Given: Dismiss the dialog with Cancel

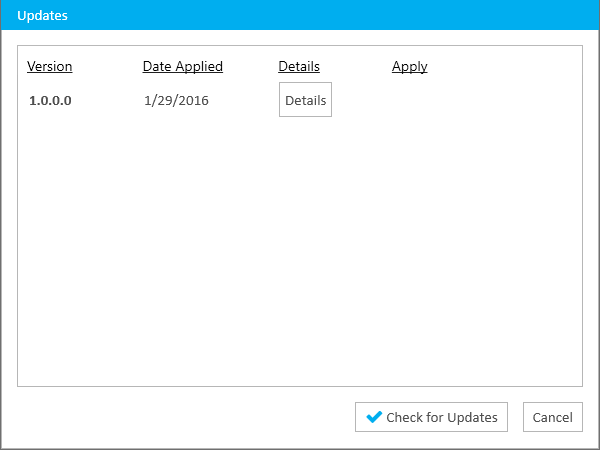Looking at the screenshot, I should point(553,417).
